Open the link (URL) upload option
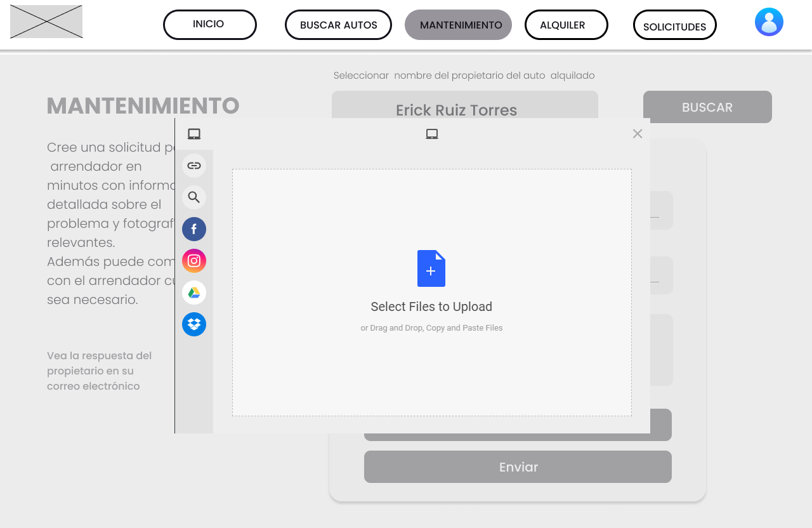This screenshot has width=812, height=528. coord(194,166)
